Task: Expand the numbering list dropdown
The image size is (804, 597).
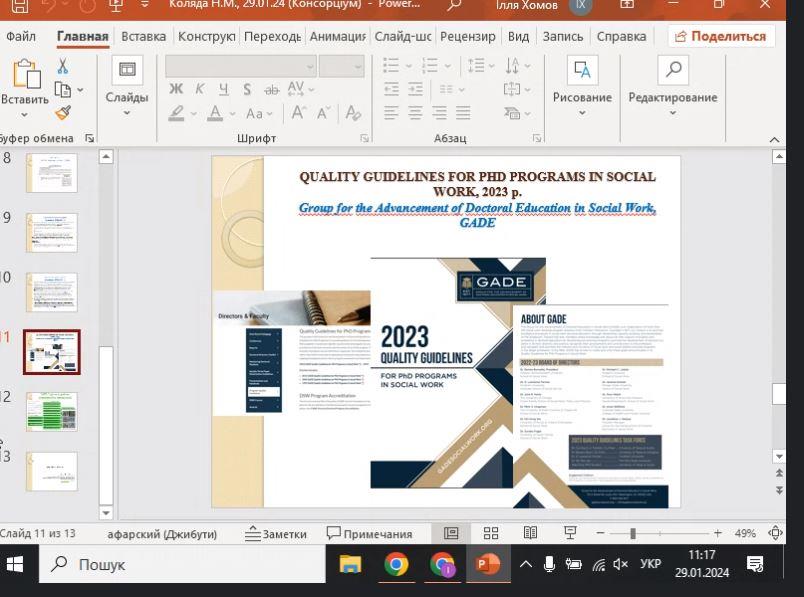Action: [x=448, y=66]
